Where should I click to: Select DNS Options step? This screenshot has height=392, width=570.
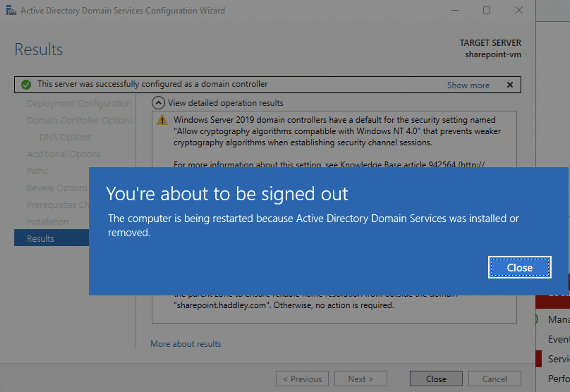point(65,137)
